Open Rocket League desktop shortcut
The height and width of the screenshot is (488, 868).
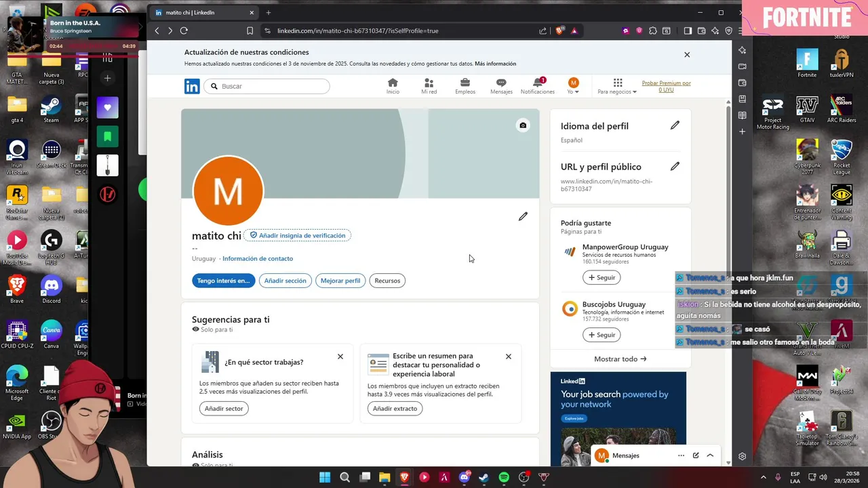(x=842, y=157)
